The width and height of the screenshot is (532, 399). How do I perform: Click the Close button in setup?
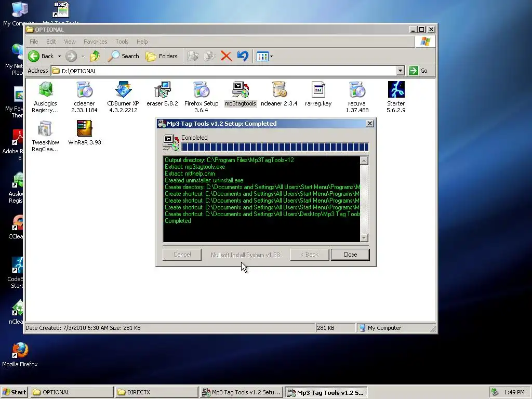[x=350, y=255]
